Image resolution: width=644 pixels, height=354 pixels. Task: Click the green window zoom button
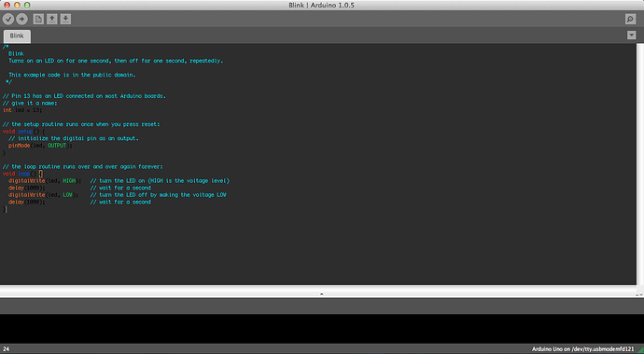coord(27,5)
